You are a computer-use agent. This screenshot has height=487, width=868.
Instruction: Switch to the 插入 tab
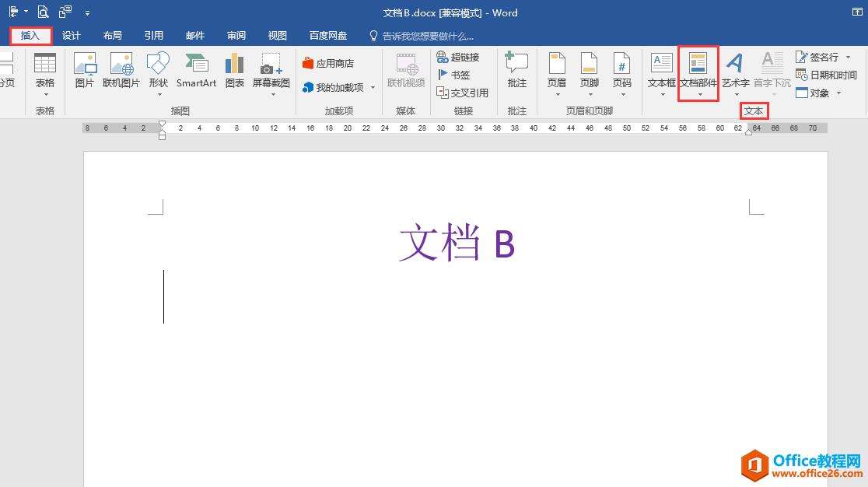pyautogui.click(x=30, y=36)
